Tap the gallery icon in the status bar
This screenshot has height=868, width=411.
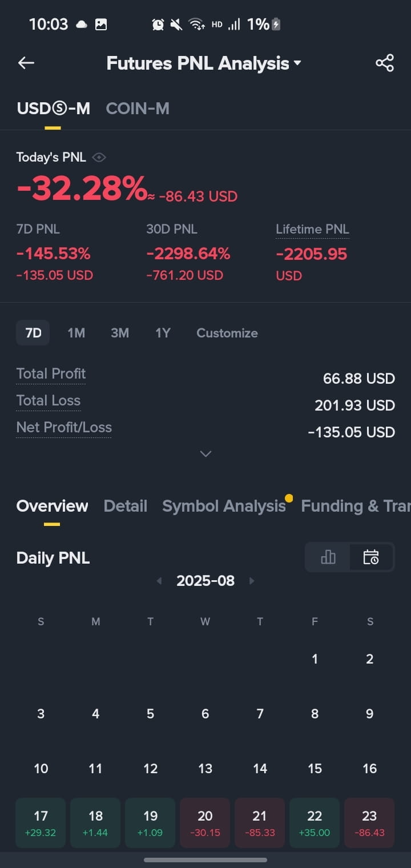click(101, 25)
